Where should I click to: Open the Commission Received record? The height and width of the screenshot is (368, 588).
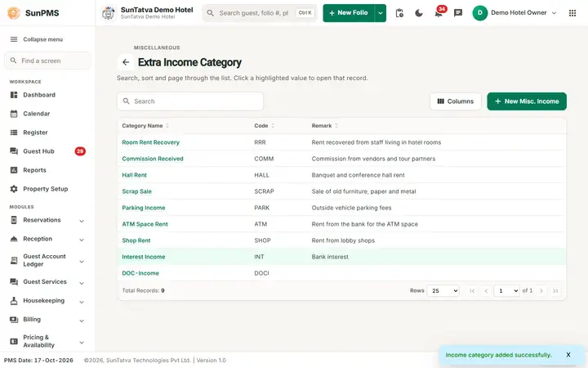click(x=153, y=159)
